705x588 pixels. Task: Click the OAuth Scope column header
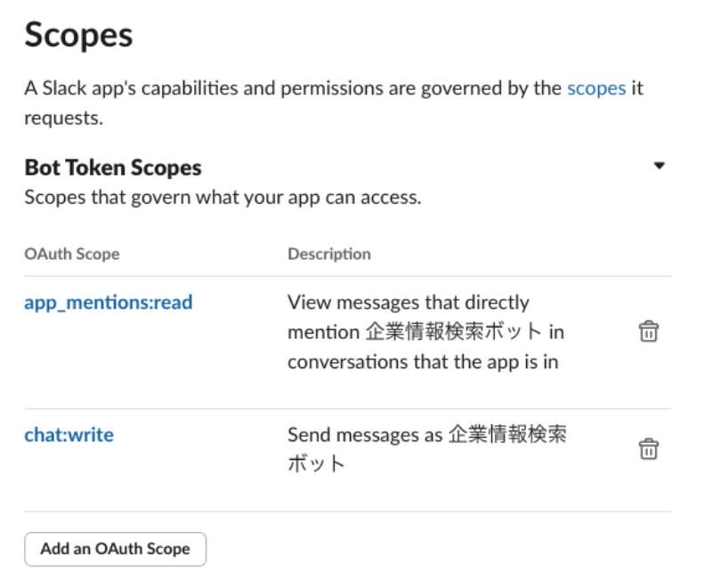[71, 254]
